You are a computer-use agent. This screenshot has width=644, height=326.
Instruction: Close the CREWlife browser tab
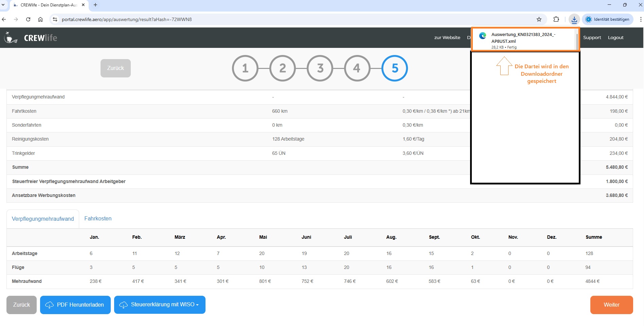tap(83, 5)
